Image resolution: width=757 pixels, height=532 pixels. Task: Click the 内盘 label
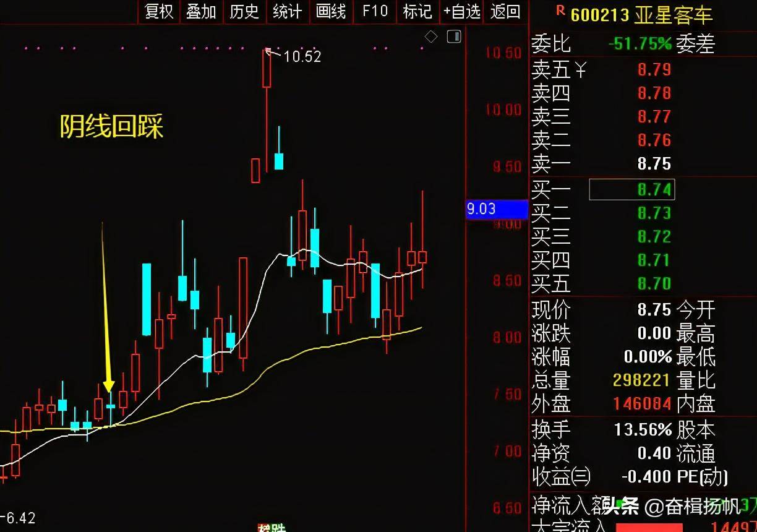click(696, 404)
